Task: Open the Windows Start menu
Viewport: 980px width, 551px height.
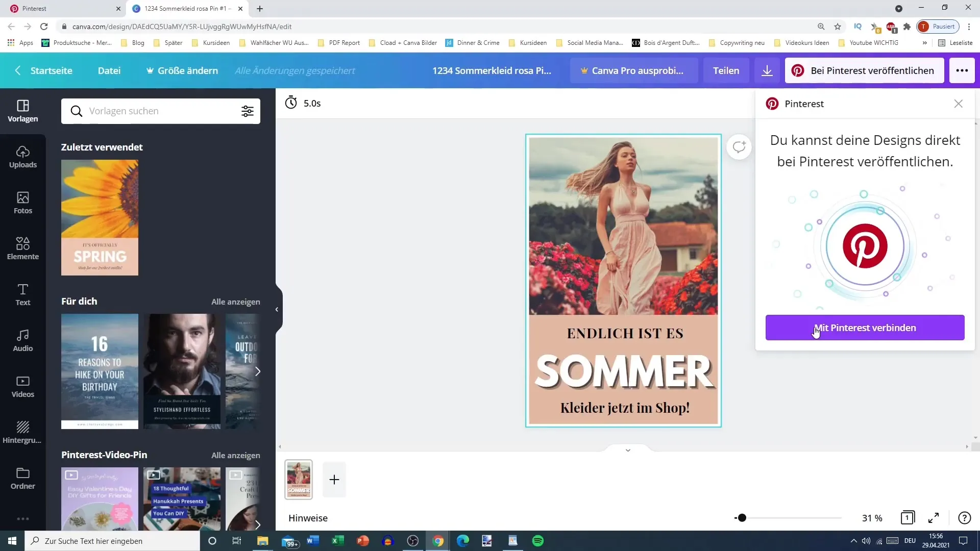Action: tap(12, 541)
